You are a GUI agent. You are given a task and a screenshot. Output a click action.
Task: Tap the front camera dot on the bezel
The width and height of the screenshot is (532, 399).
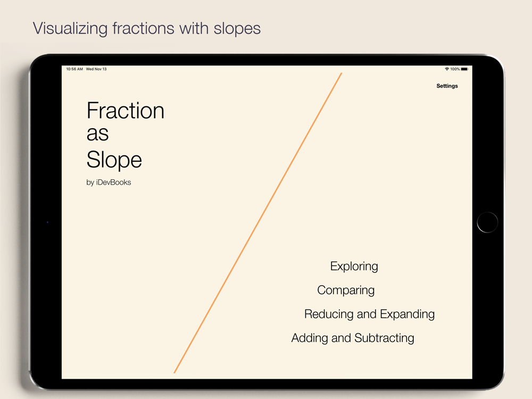pos(47,222)
